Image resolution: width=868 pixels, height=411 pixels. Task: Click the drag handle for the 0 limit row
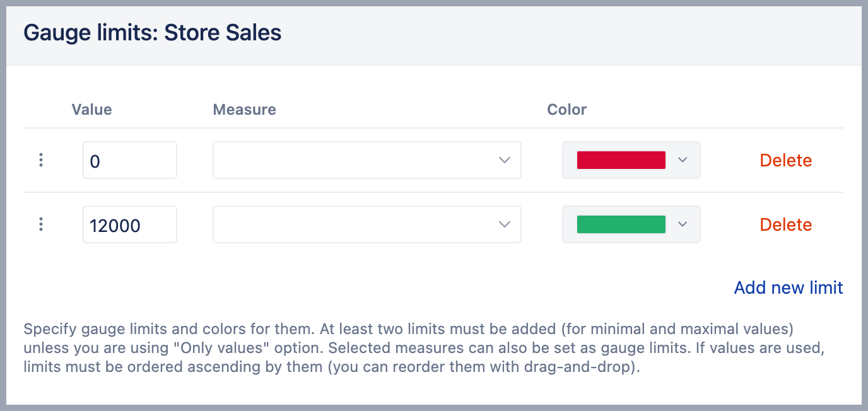41,160
